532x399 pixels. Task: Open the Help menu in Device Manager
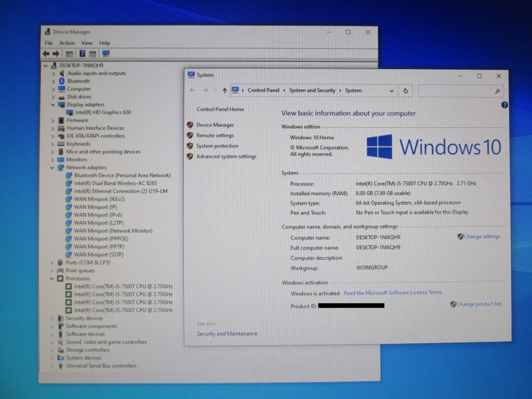[x=104, y=43]
